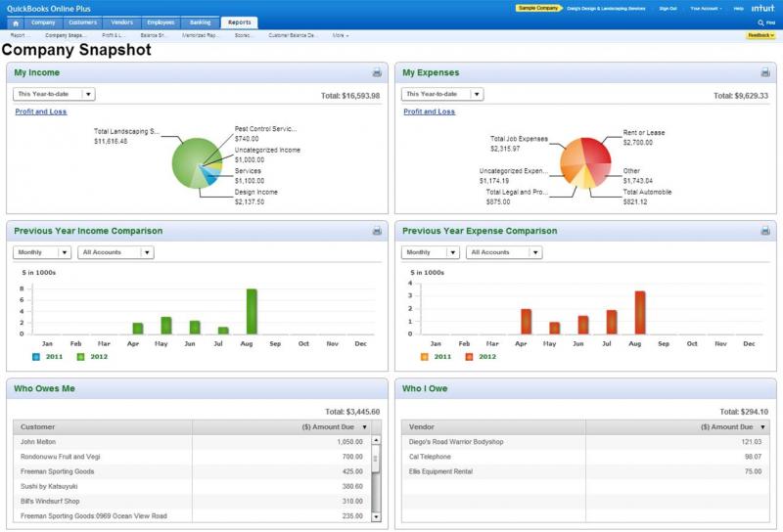Image resolution: width=783 pixels, height=532 pixels.
Task: Open My Expenses This Year-to-date dropdown
Action: [442, 94]
